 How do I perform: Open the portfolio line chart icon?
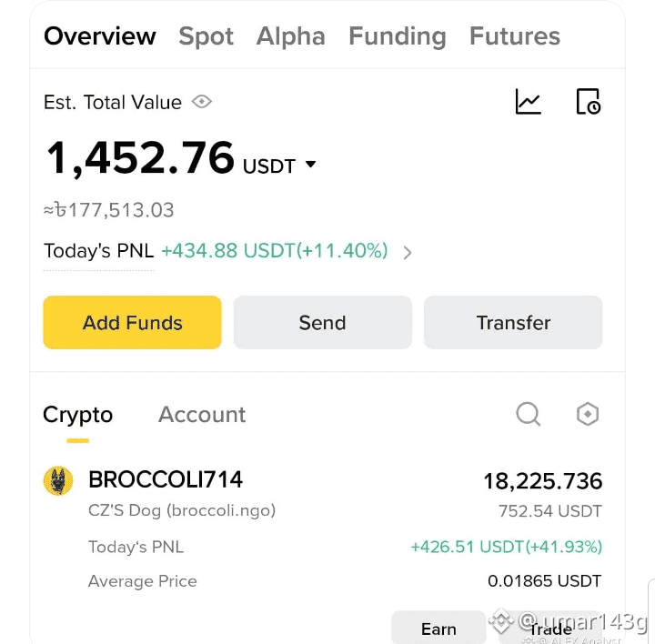pos(528,102)
